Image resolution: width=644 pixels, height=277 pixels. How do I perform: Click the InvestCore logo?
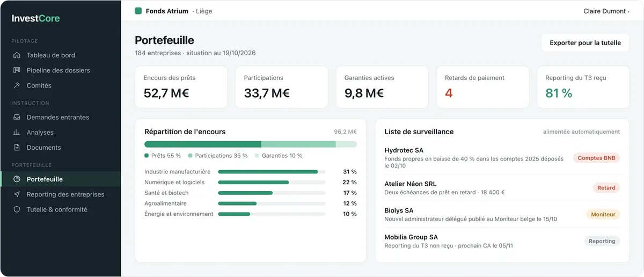coord(36,18)
